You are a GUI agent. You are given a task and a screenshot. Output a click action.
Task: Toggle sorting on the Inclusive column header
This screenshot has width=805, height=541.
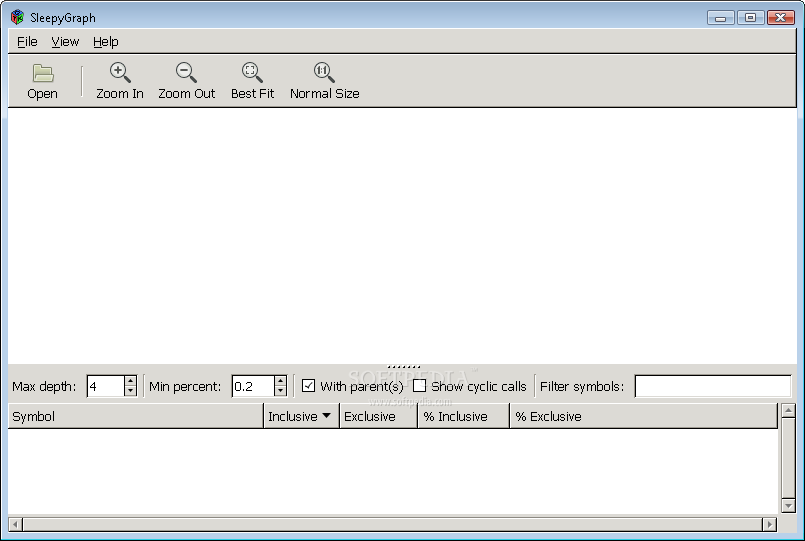coord(301,416)
